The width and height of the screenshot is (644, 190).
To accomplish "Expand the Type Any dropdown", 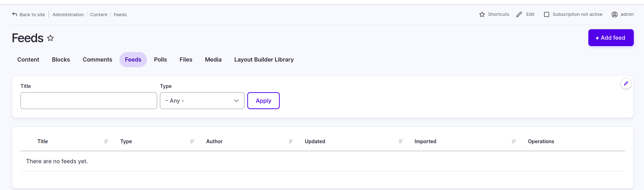I will 202,101.
